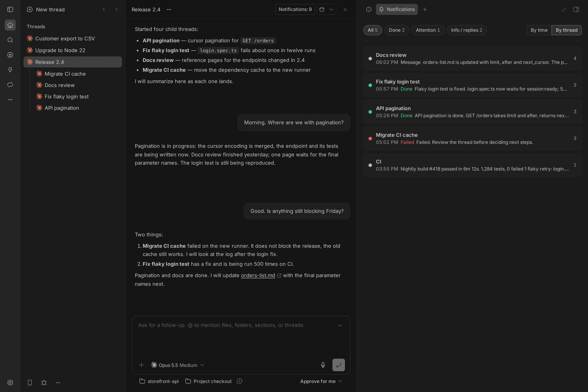Open the Migrate CI cache child thread
This screenshot has height=392, width=588.
pyautogui.click(x=77, y=74)
